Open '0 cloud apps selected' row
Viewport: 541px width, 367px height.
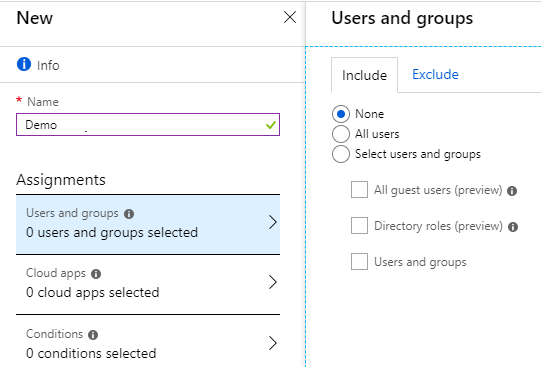click(x=148, y=285)
